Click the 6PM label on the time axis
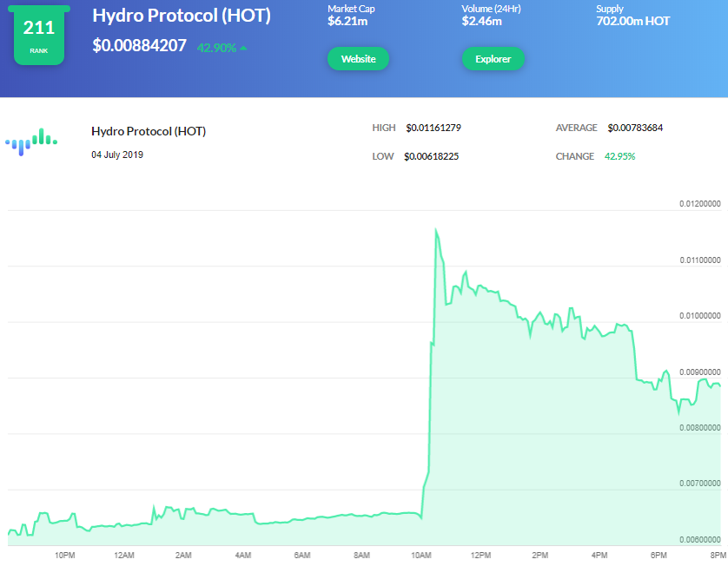 [x=659, y=556]
